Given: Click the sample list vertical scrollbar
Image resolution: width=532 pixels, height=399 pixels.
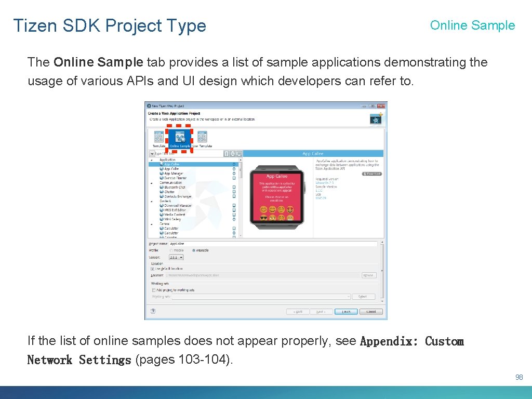Looking at the screenshot, I should (241, 197).
